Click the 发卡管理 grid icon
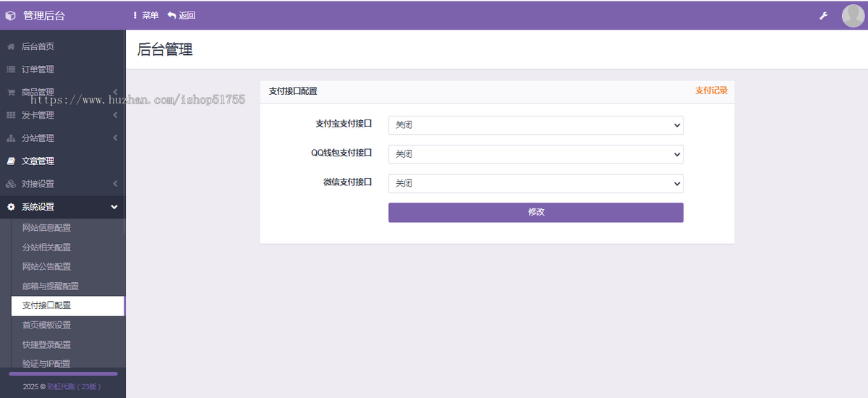This screenshot has height=398, width=868. (11, 115)
